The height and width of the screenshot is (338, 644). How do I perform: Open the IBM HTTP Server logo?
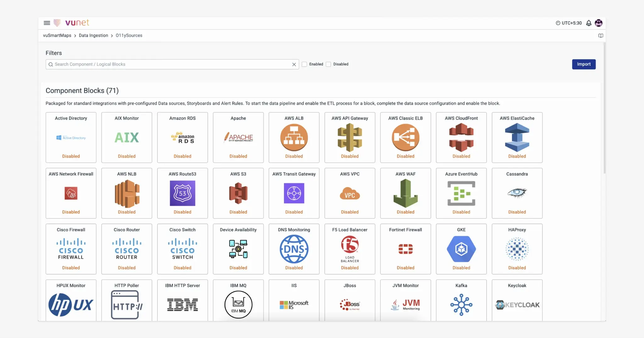[x=183, y=305]
